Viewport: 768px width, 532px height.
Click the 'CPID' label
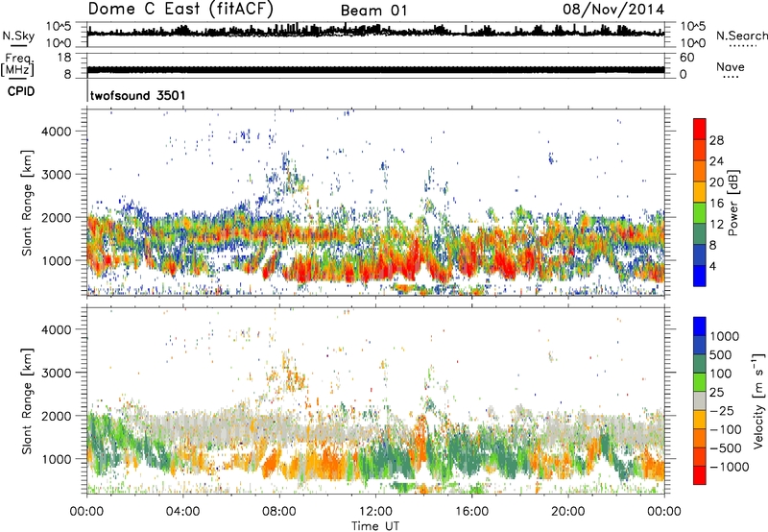click(21, 91)
